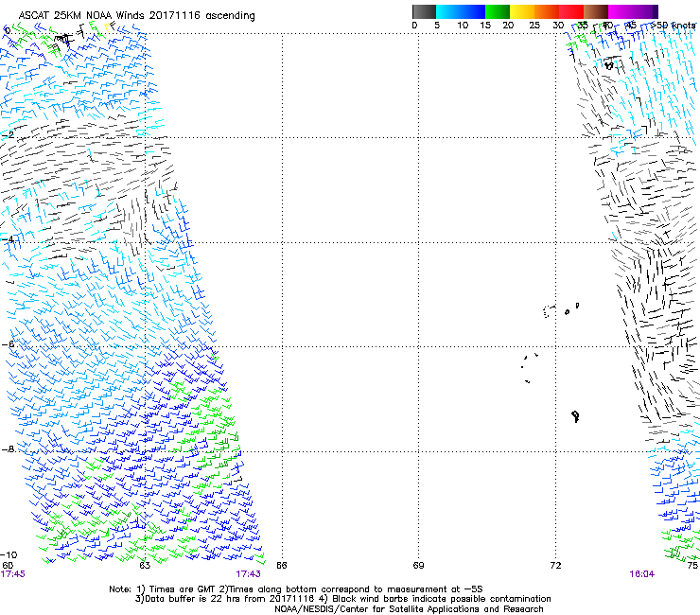Click the '>50 knots' legend label

click(x=674, y=25)
